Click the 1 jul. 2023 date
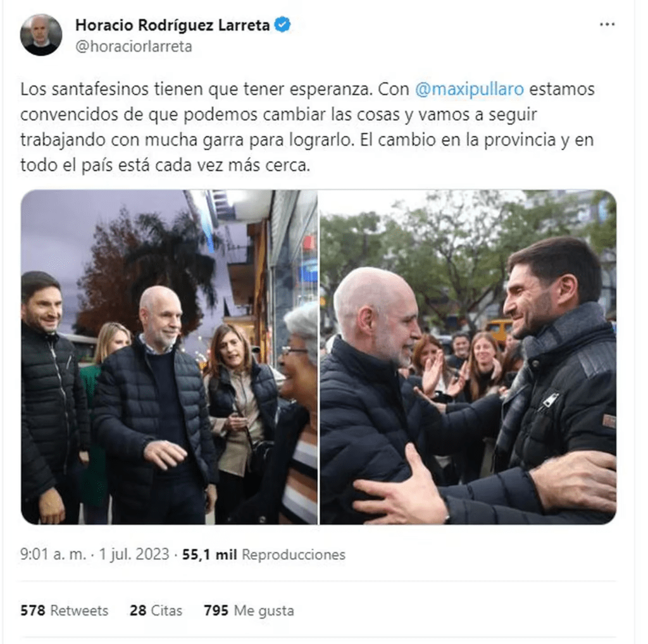This screenshot has width=648, height=644. tap(134, 554)
